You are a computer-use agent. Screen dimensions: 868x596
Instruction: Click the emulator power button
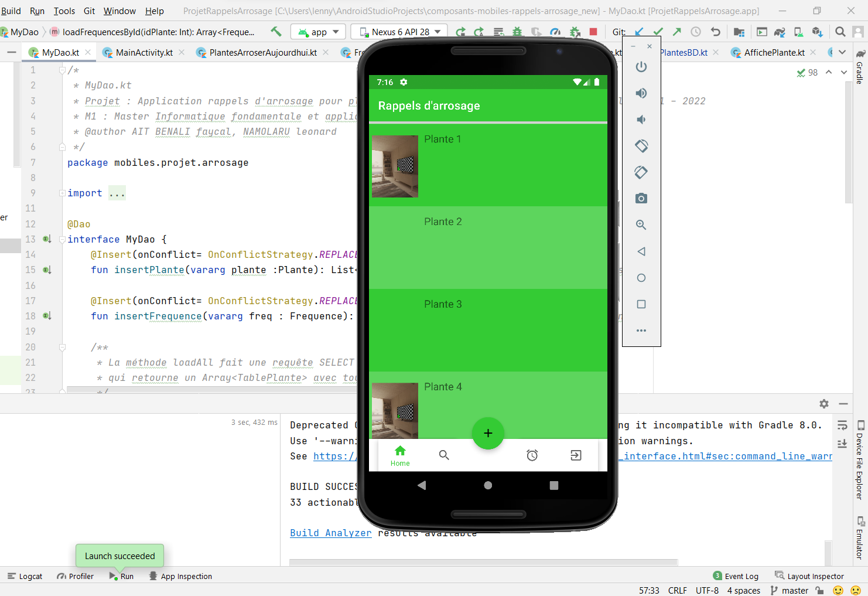[641, 67]
